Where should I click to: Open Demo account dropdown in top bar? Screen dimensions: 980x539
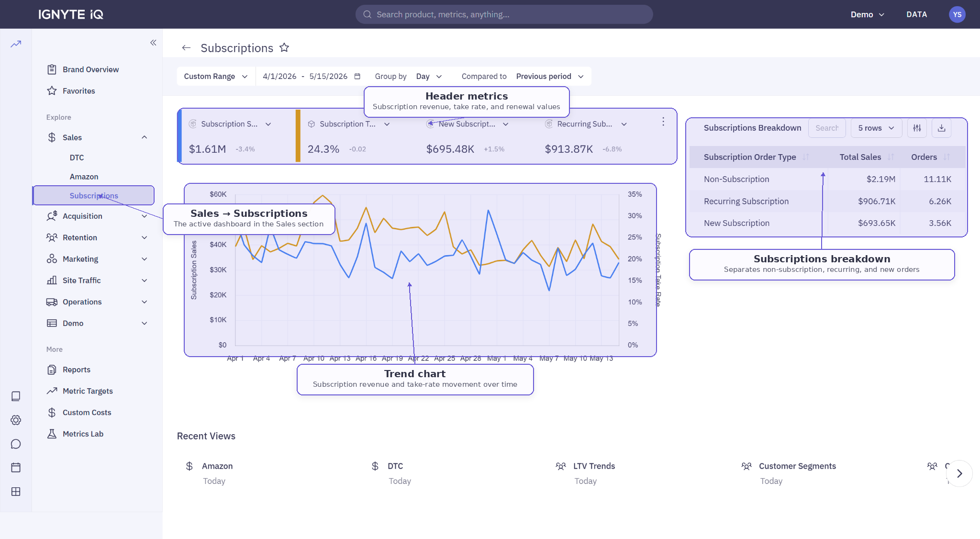(867, 14)
